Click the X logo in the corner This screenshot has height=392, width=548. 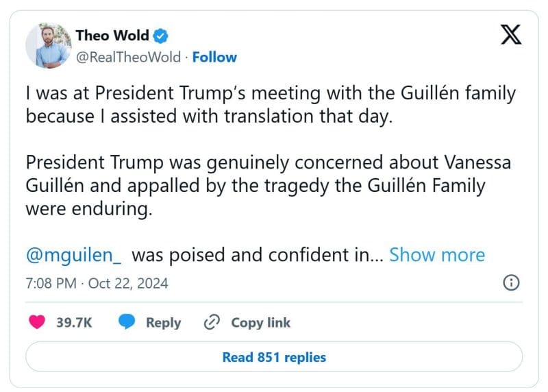(510, 36)
